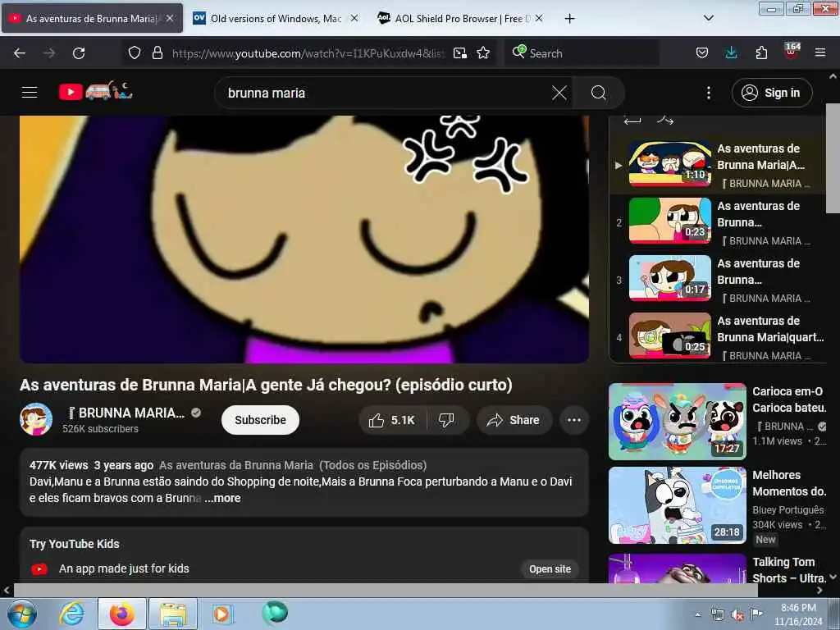
Task: Open a new browser tab with plus
Action: [x=569, y=19]
